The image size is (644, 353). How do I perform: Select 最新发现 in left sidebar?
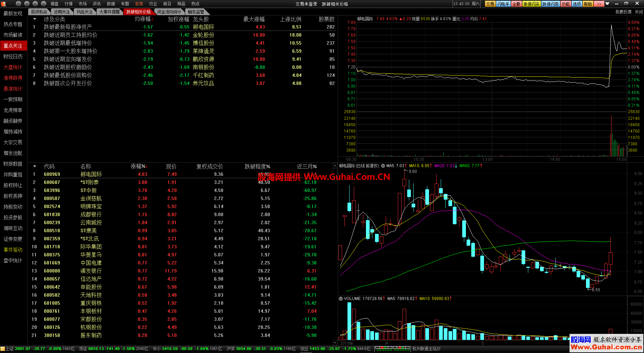click(13, 13)
